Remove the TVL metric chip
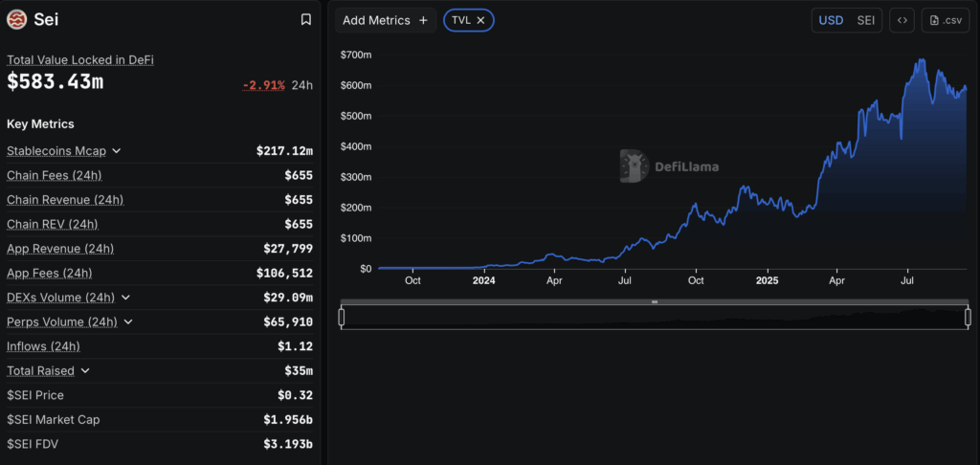The height and width of the screenshot is (465, 980). [480, 20]
